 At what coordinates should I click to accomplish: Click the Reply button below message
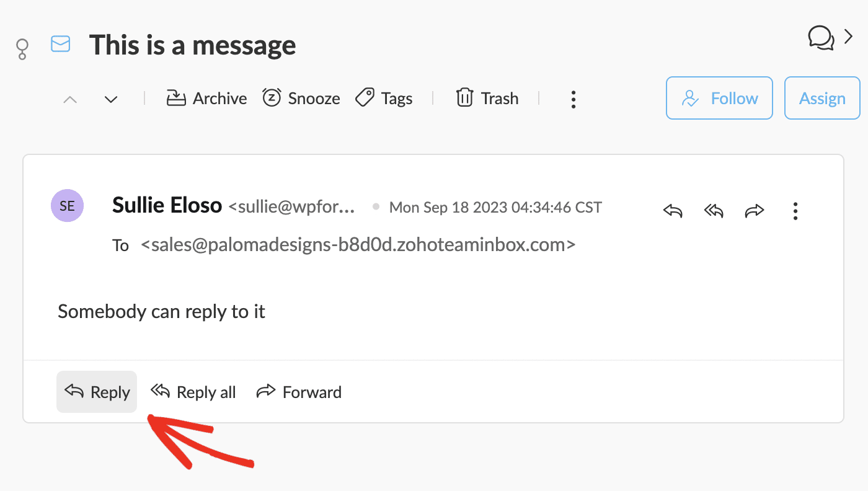(x=96, y=391)
